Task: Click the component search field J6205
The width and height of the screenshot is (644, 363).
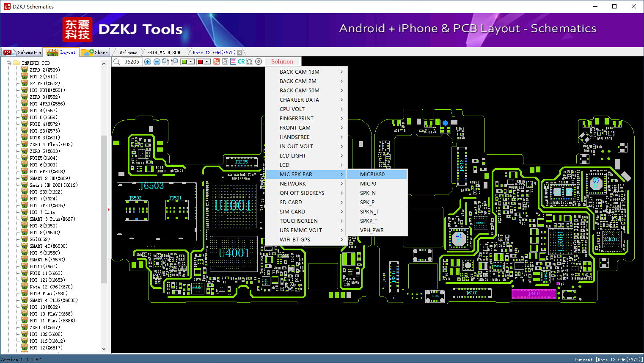Action: tap(132, 62)
